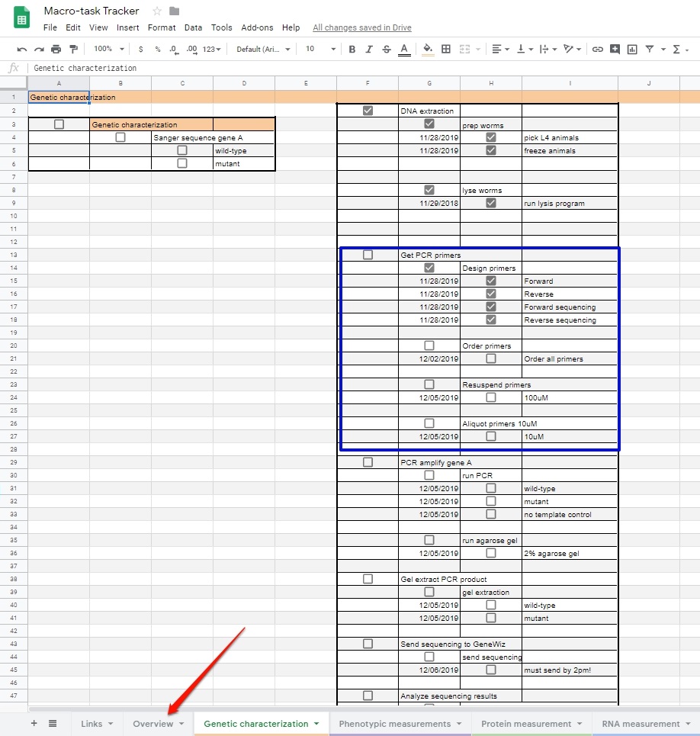Toggle the DNA extraction checkbox
This screenshot has width=700, height=736.
pyautogui.click(x=368, y=111)
